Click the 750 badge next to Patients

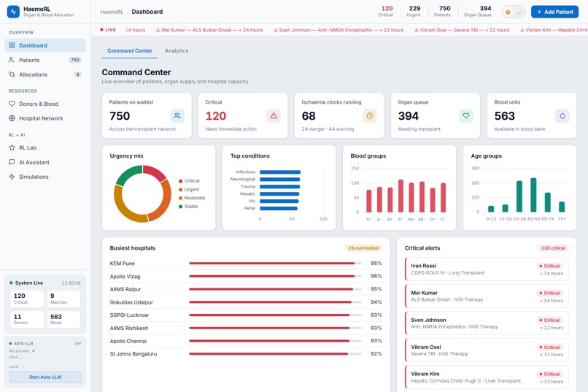[x=75, y=60]
